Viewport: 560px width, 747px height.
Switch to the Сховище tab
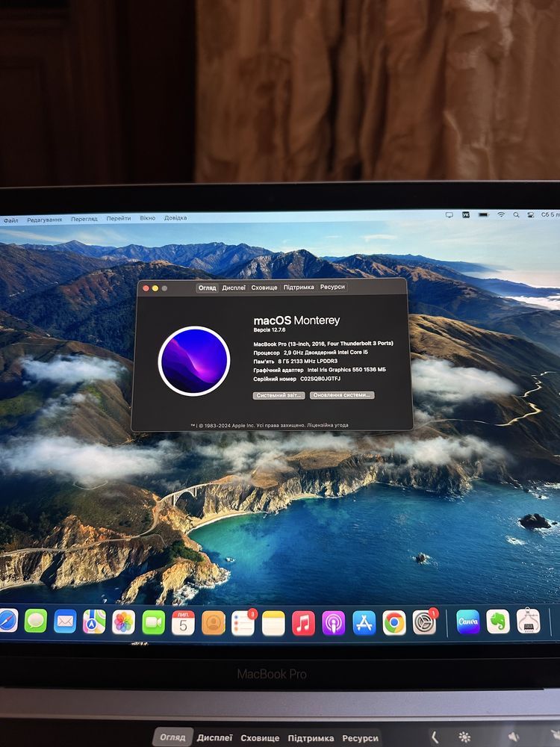[264, 288]
